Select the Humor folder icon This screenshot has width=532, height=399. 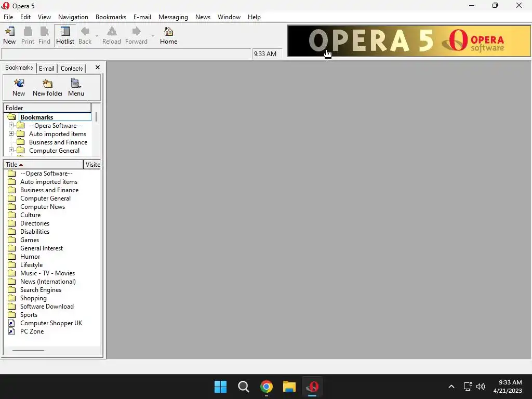pyautogui.click(x=12, y=257)
